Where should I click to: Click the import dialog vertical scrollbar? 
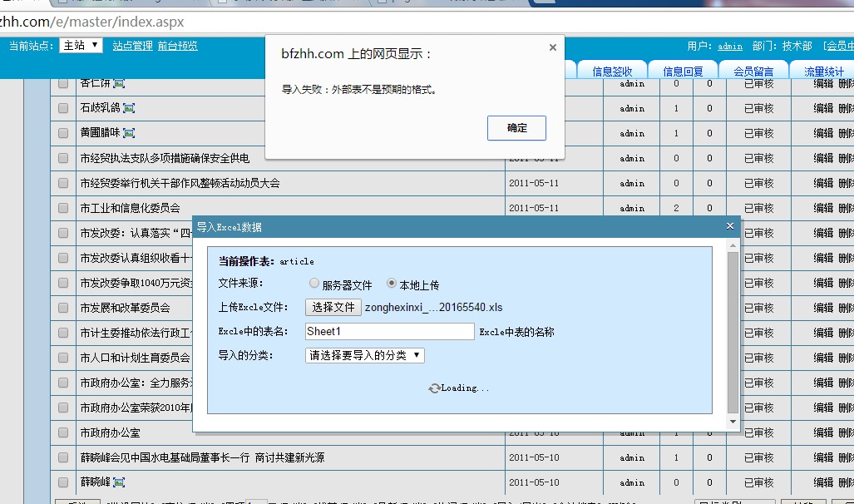(733, 333)
